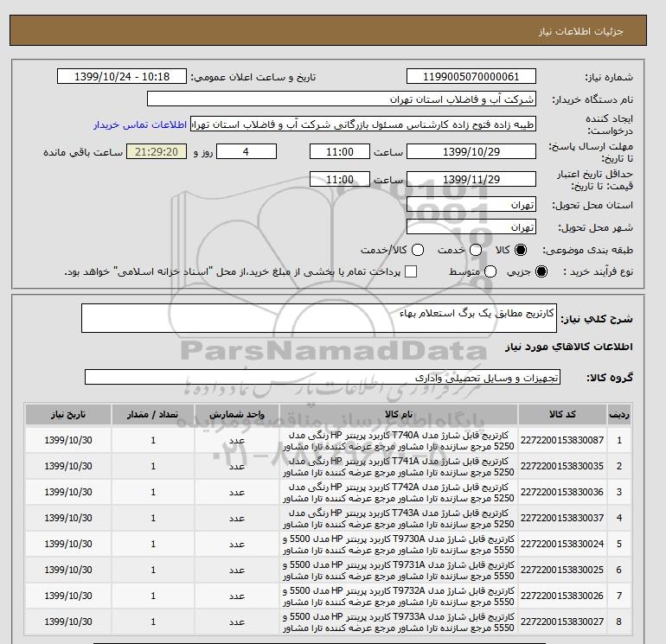Click the goods group field تجهیزات و وسایل

tap(323, 377)
